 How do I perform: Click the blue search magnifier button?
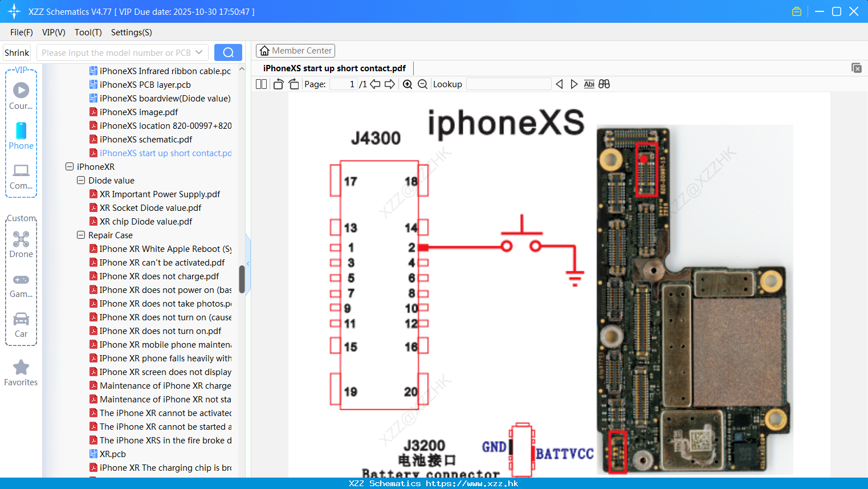228,52
